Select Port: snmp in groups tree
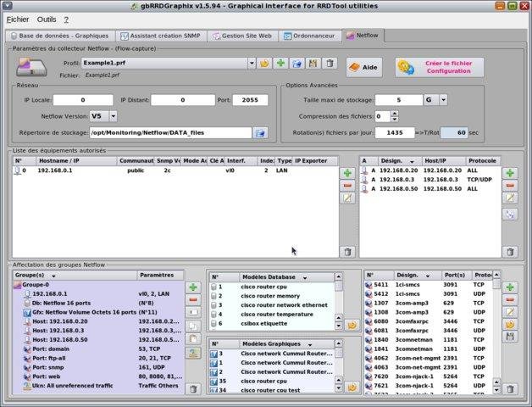The height and width of the screenshot is (407, 532). click(98, 367)
